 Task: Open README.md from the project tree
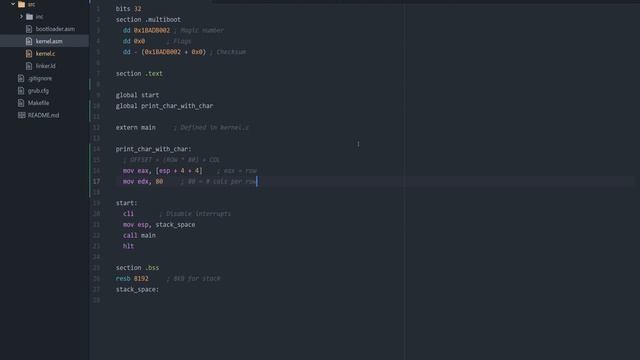point(43,115)
